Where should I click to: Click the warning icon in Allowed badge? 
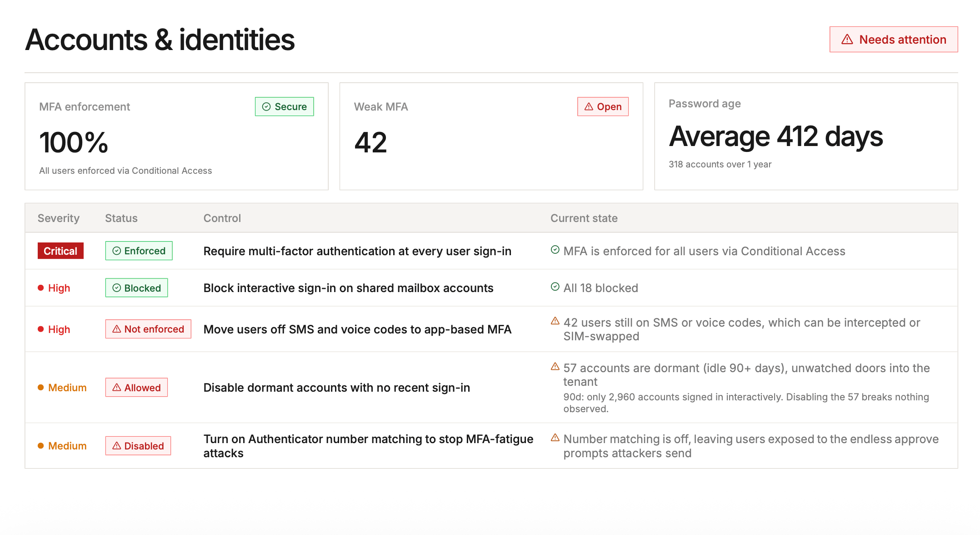pos(116,387)
